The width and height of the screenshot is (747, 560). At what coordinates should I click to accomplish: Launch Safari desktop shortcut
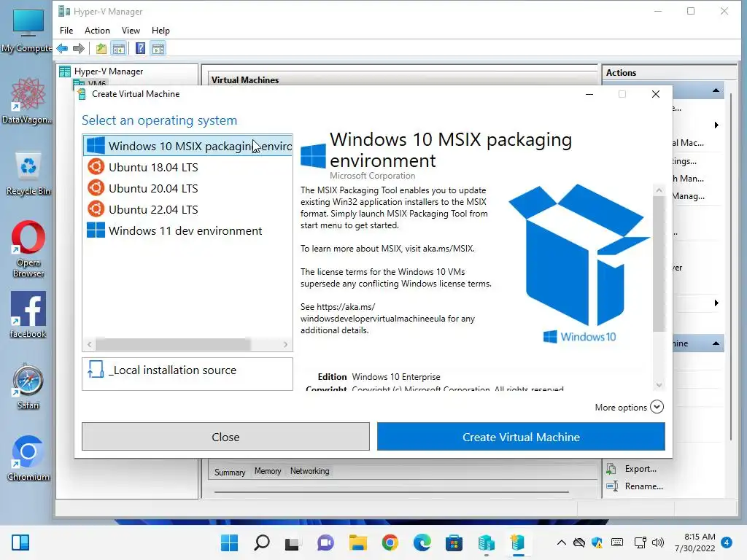28,386
